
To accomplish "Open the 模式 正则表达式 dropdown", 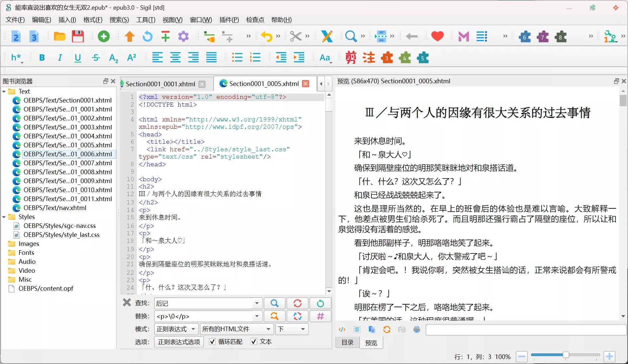I will (x=176, y=329).
